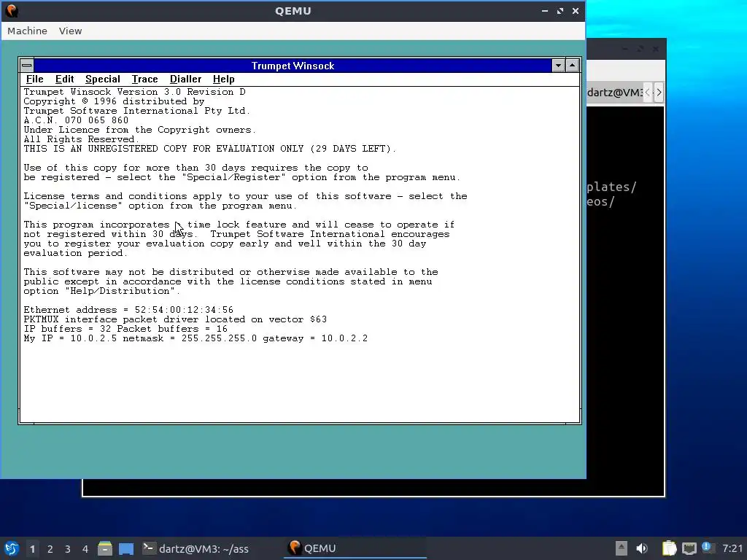Click the PKTMUX interface packet driver line

pos(175,319)
